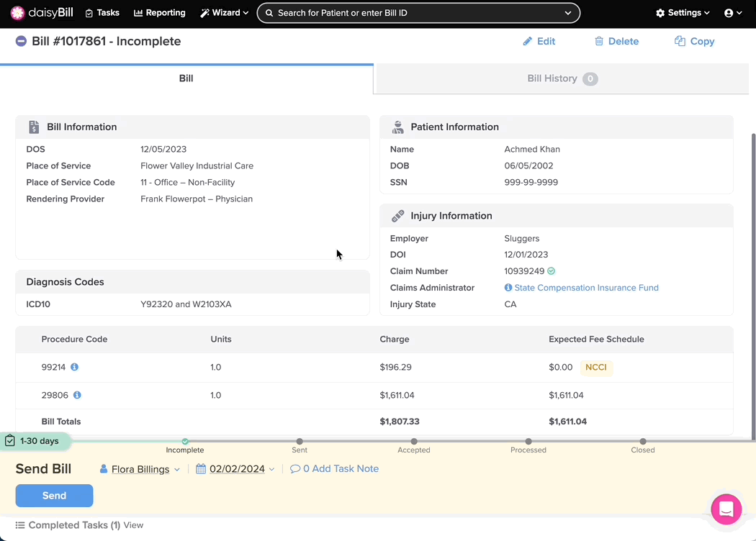This screenshot has width=756, height=541.
Task: Click the verified claim number checkmark
Action: (551, 271)
